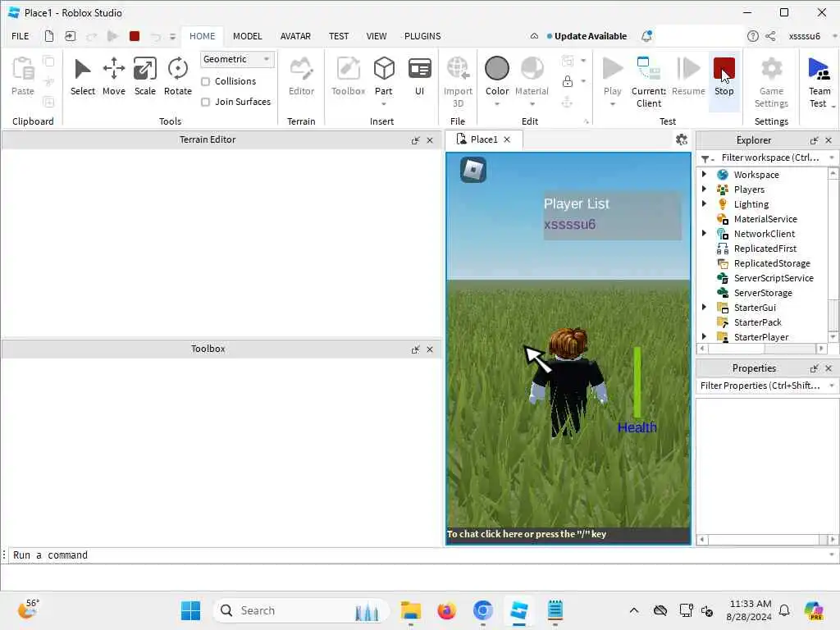840x630 pixels.
Task: Open viewport settings gear icon
Action: click(682, 139)
